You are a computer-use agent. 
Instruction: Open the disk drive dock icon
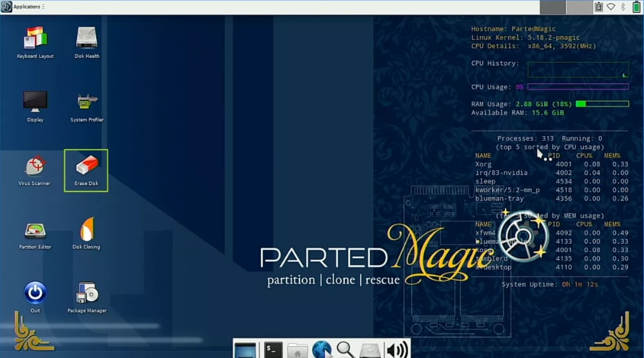370,351
